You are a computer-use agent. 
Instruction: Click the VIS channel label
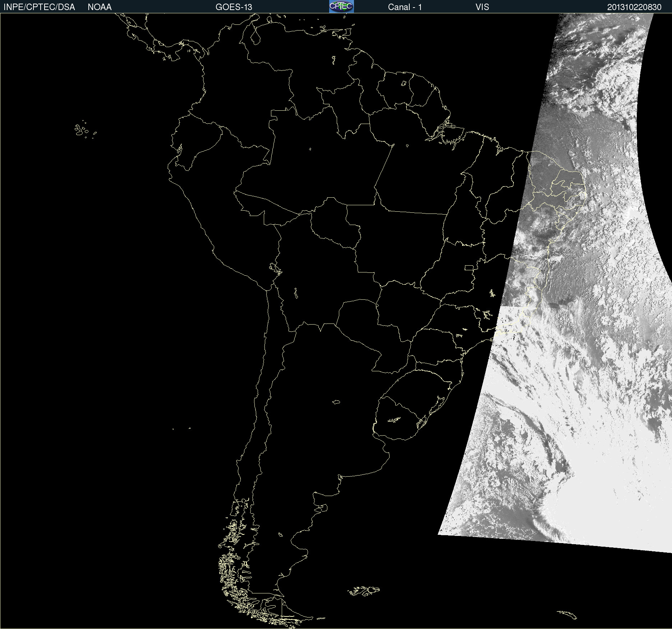coord(482,7)
